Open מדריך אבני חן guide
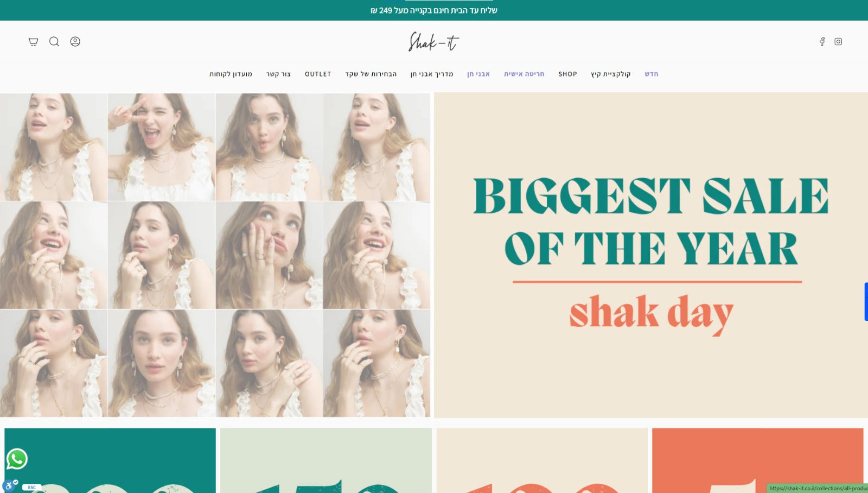Viewport: 868px width, 493px height. click(432, 74)
